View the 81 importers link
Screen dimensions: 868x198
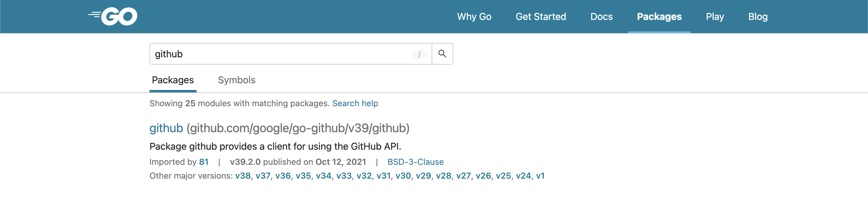tap(203, 162)
